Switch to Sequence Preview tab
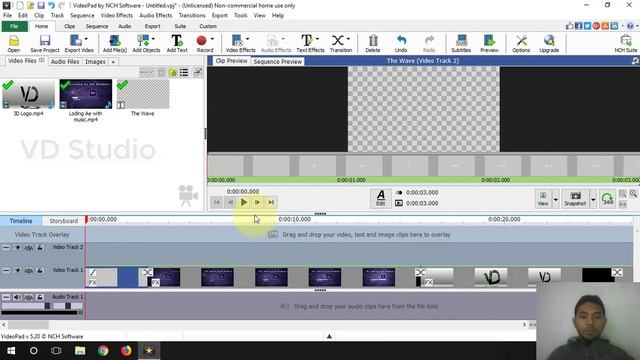Screen dimensions: 640x360 coord(278,62)
